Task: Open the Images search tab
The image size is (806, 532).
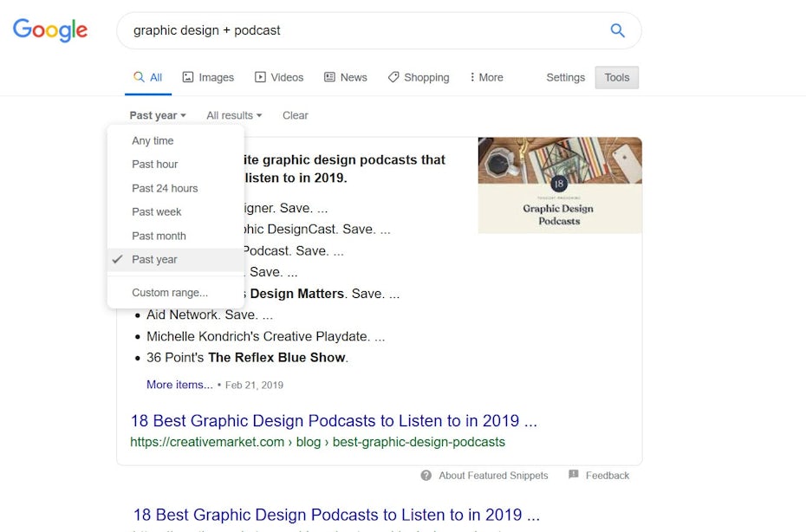Action: (208, 77)
